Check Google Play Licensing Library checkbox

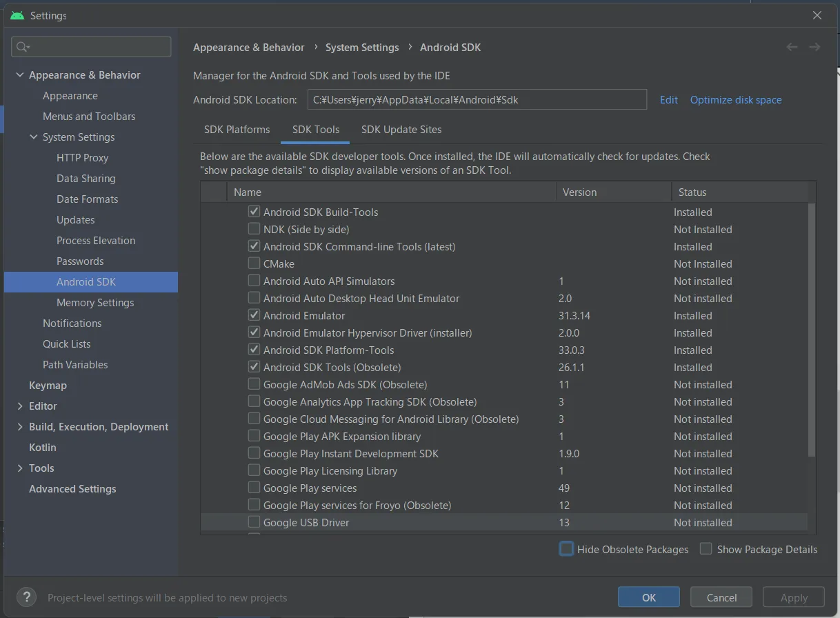[x=254, y=470]
